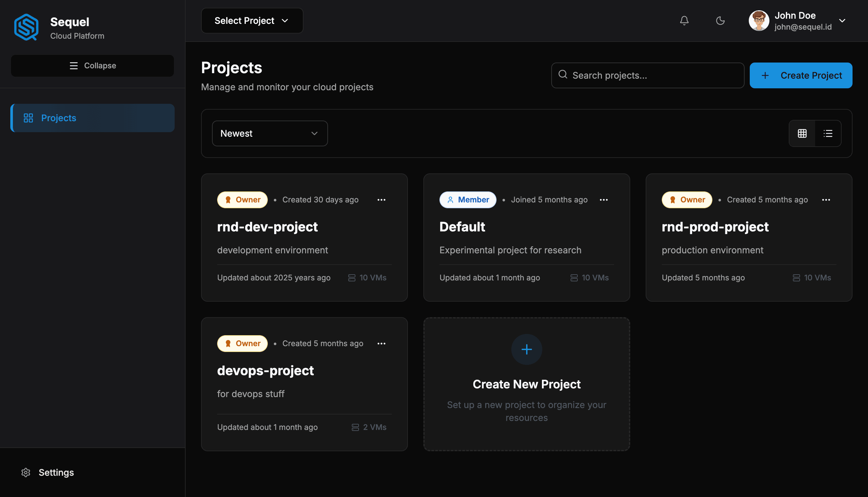Viewport: 868px width, 497px height.
Task: Switch projects to list view
Action: pyautogui.click(x=828, y=133)
